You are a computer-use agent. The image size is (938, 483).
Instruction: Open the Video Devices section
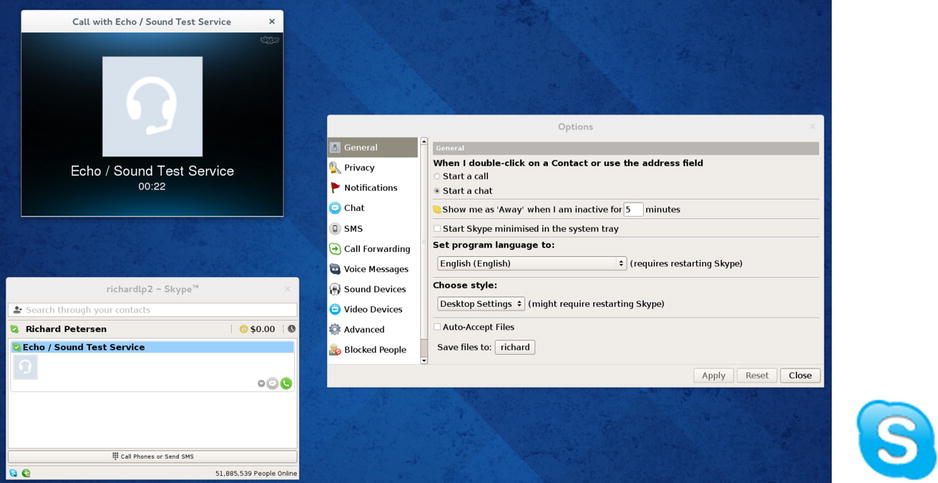click(373, 309)
